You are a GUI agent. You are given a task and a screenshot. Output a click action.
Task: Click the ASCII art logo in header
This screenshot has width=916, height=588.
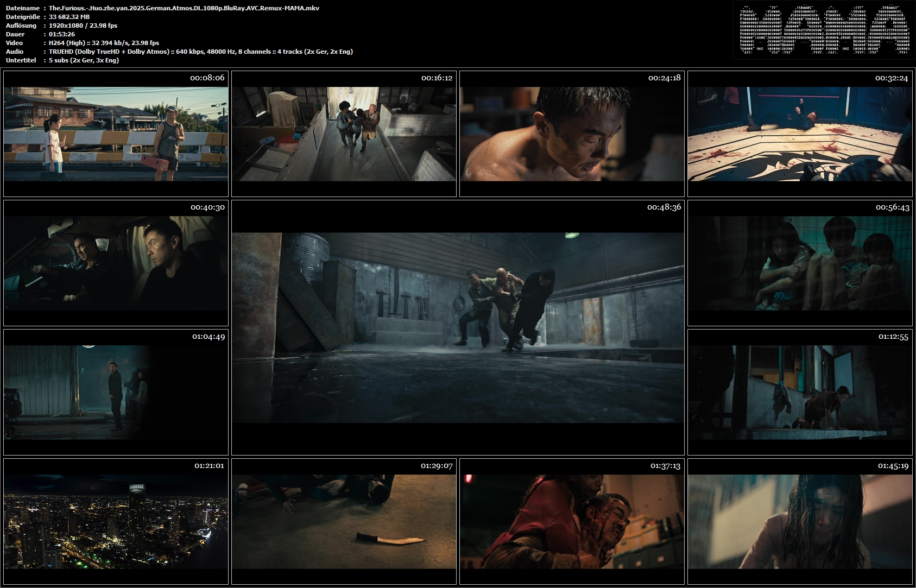824,30
